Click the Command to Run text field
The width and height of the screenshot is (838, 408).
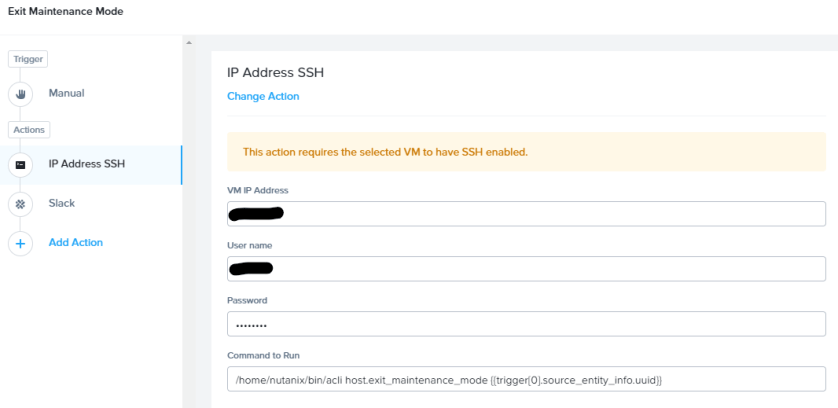526,379
